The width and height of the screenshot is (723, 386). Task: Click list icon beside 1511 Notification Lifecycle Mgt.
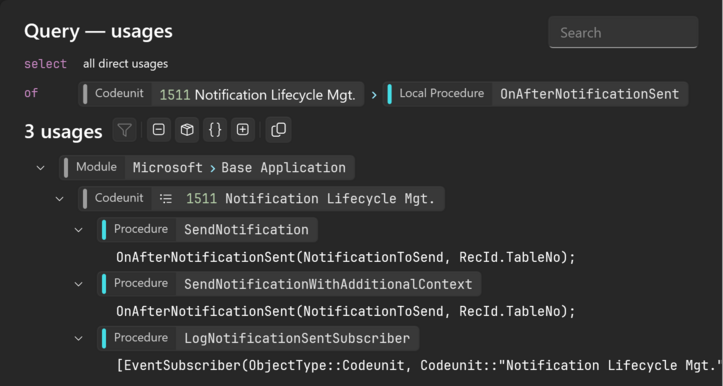[166, 199]
